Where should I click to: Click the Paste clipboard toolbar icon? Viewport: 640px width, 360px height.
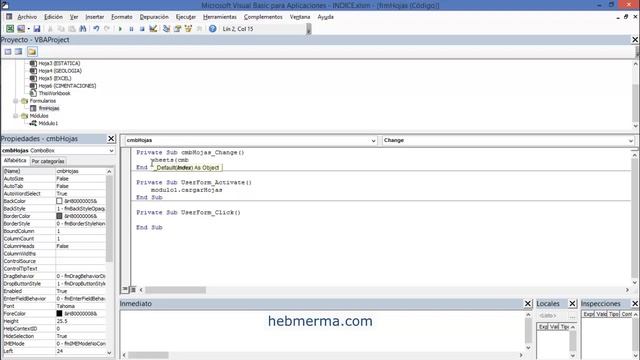72,29
